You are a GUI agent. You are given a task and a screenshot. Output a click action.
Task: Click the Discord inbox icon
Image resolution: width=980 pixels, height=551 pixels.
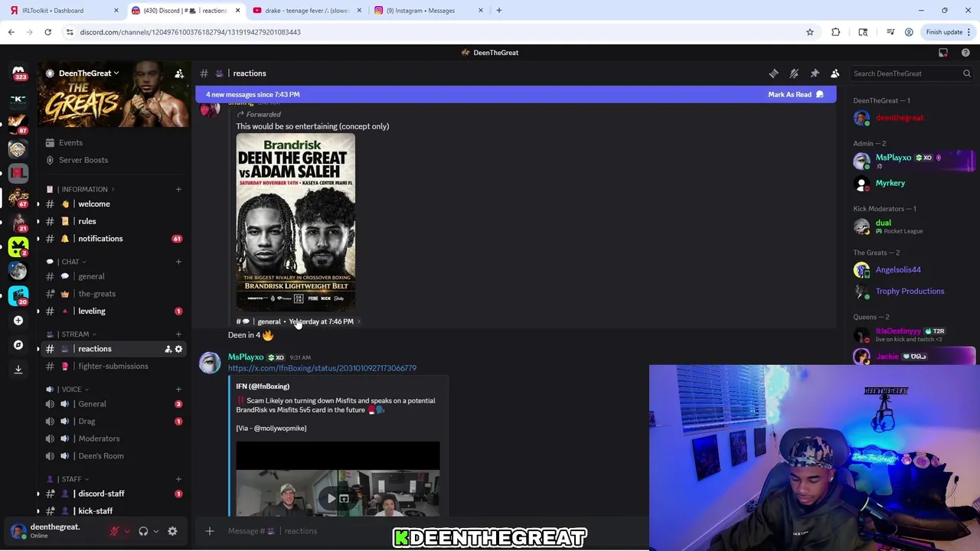(943, 53)
